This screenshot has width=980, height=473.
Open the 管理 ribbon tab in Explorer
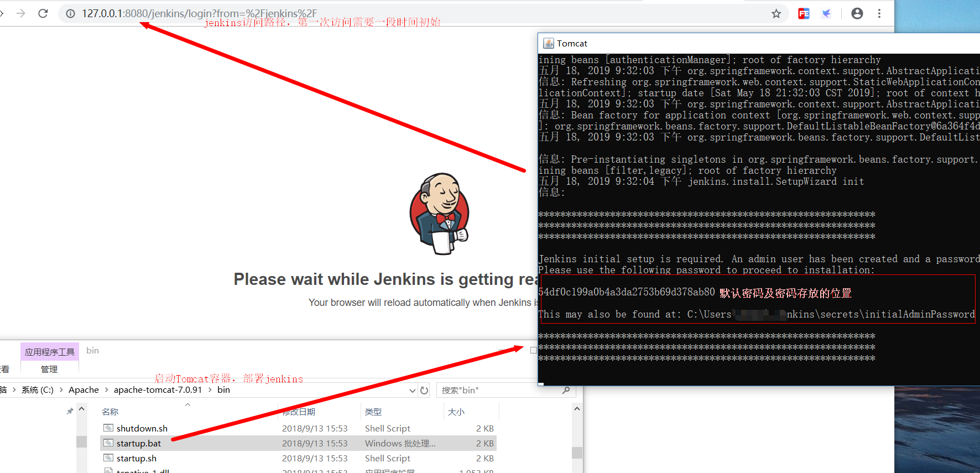tap(49, 369)
